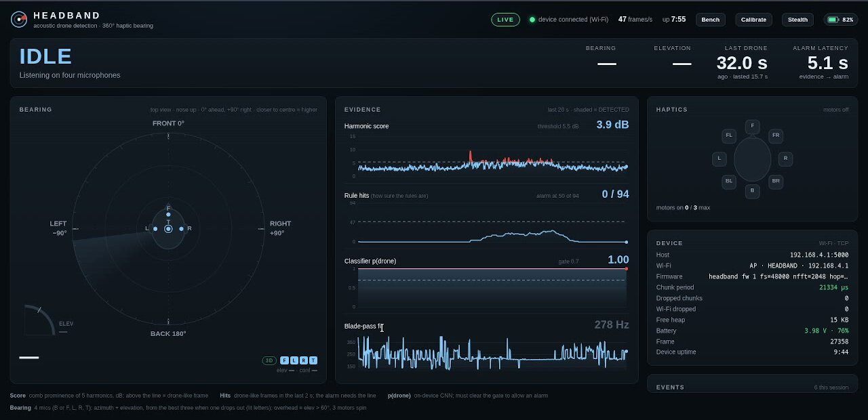Click the right microphone dot on radar
Screen dimensions: 868x420
tap(181, 229)
